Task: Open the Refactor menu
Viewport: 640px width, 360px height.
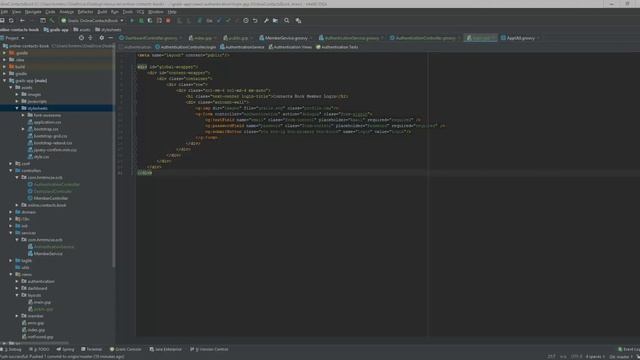Action: 85,12
